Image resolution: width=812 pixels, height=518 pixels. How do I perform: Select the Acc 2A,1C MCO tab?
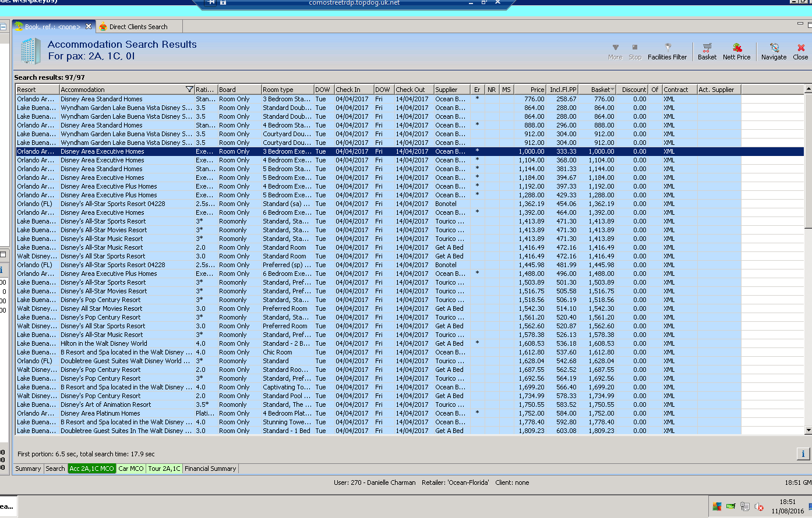click(x=92, y=469)
